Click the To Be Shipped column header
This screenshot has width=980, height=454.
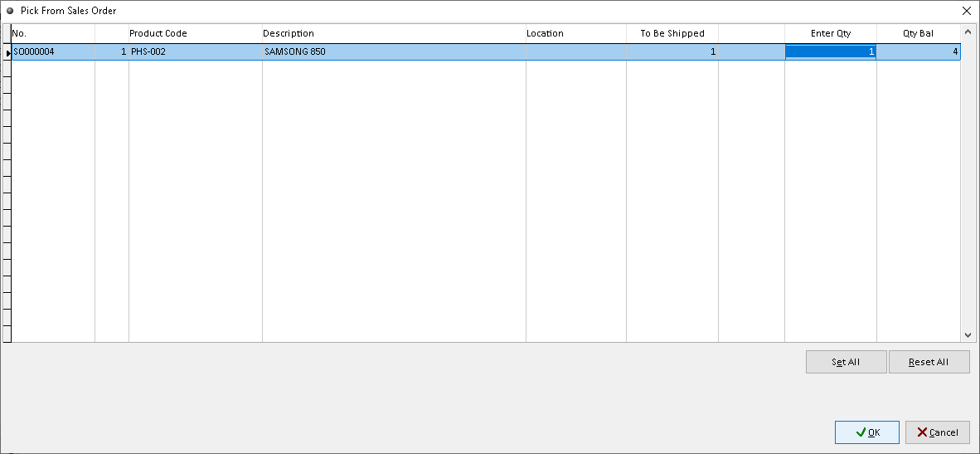(672, 34)
